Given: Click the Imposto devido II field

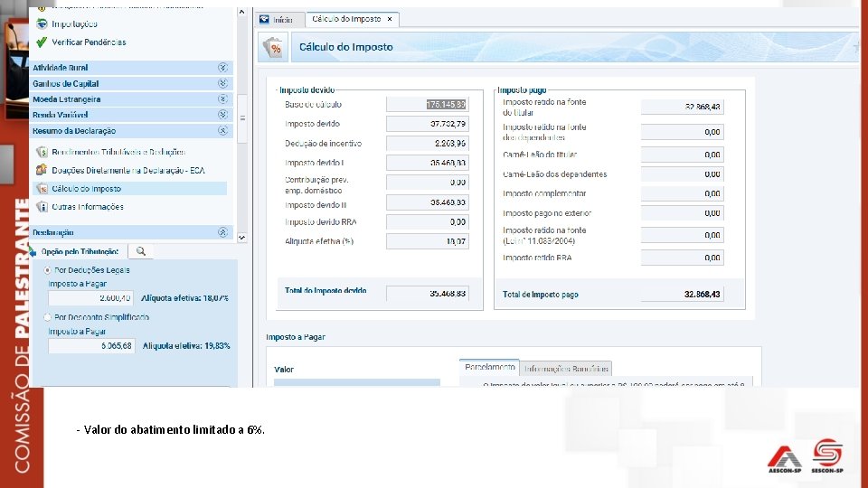Looking at the screenshot, I should coord(428,202).
